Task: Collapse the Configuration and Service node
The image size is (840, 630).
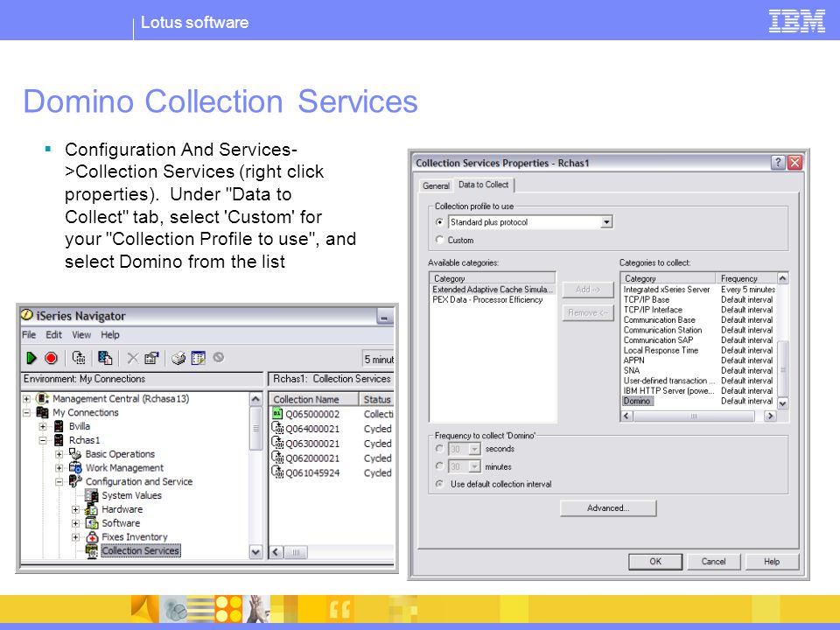Action: 59,481
